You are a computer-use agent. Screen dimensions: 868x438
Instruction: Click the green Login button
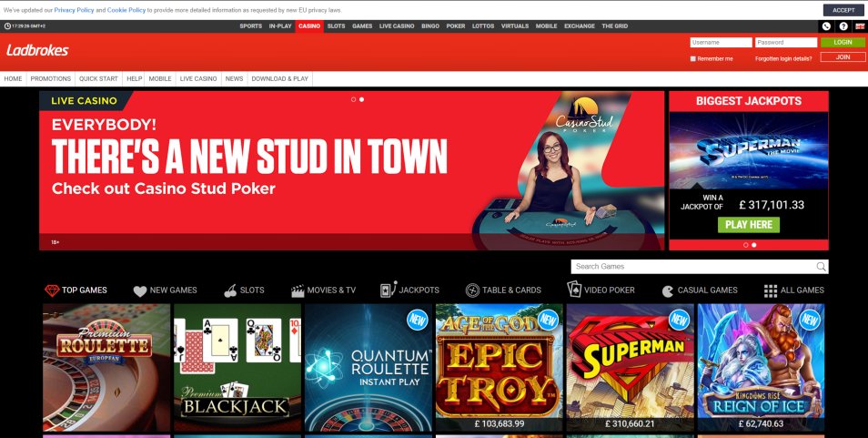point(843,42)
